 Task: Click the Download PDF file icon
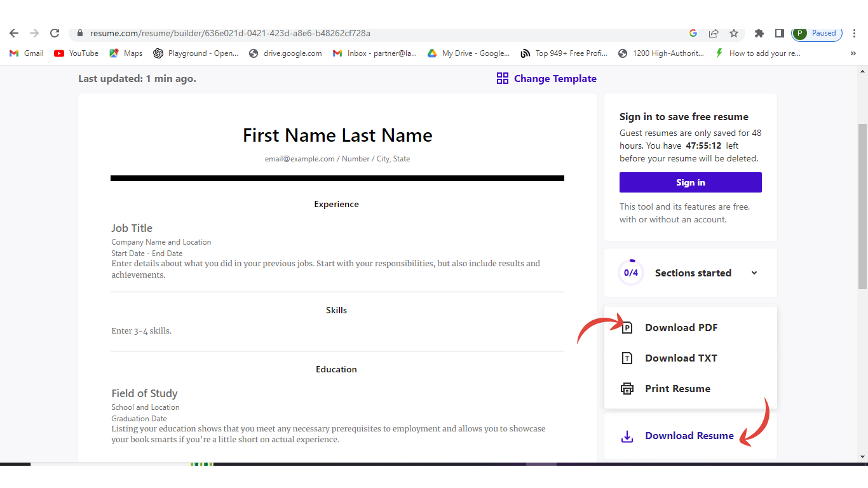coord(627,328)
